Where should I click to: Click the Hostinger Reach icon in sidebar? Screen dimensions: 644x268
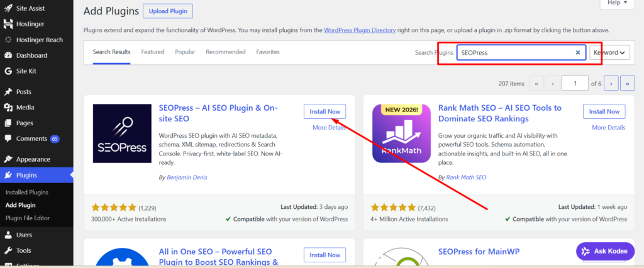coord(8,40)
